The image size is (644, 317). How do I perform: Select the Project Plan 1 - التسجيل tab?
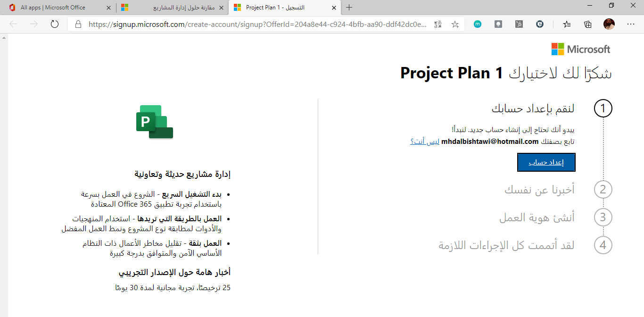[x=285, y=8]
